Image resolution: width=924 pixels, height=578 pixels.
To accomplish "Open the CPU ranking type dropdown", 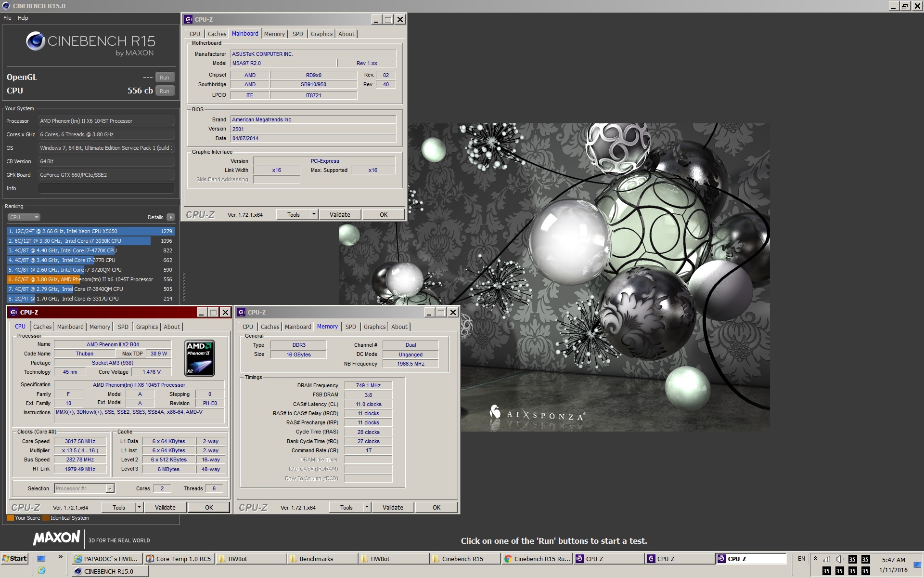I will [x=23, y=217].
